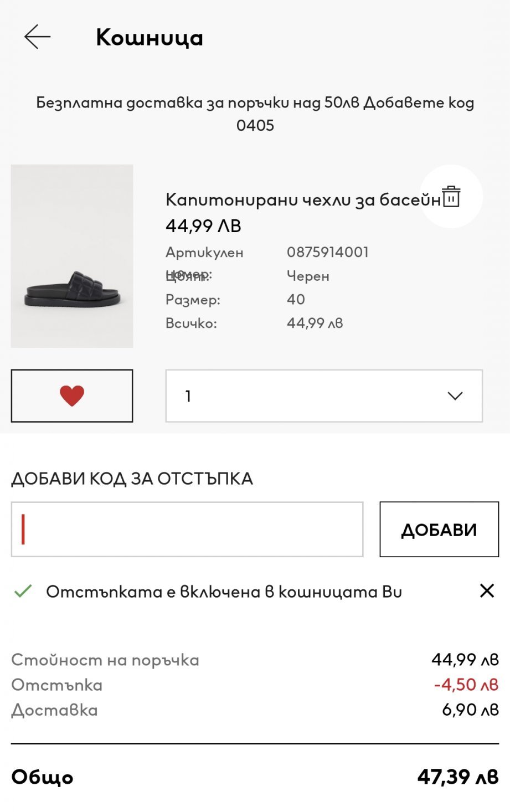Viewport: 510px width, 812px height.
Task: Dismiss the discount applied message
Action: (x=487, y=590)
